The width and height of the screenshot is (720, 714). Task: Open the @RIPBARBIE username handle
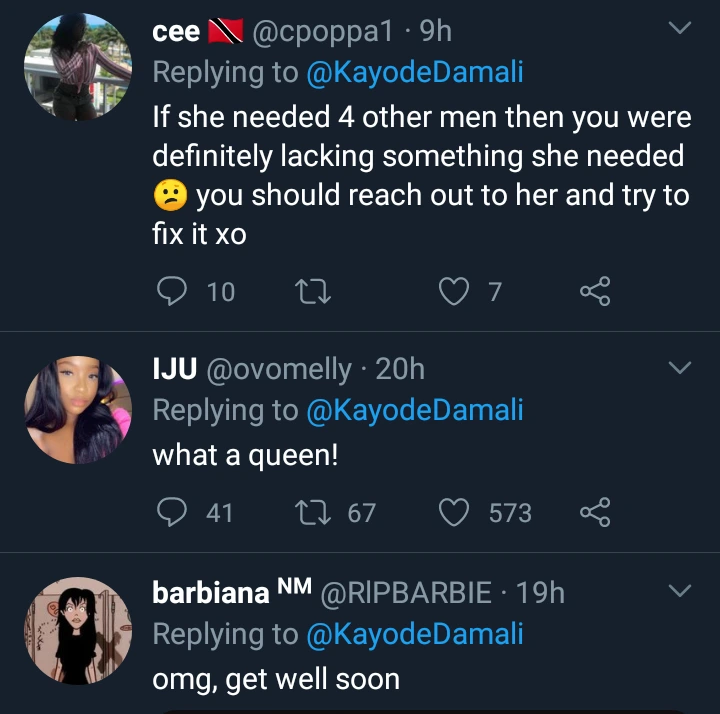click(x=405, y=593)
